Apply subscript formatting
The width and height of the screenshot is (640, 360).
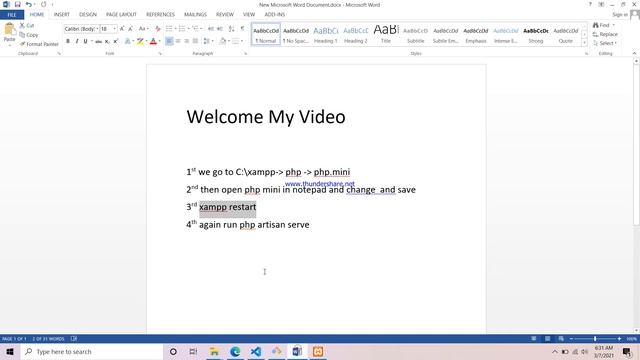click(107, 41)
